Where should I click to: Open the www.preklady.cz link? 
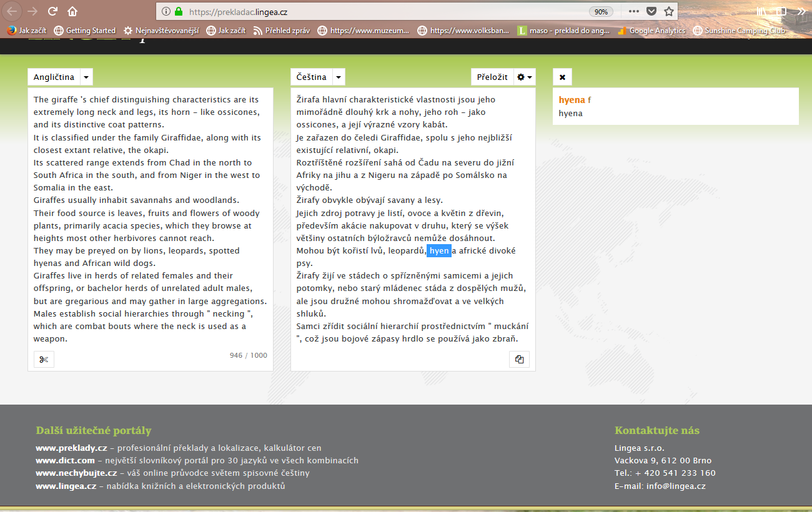pyautogui.click(x=71, y=448)
